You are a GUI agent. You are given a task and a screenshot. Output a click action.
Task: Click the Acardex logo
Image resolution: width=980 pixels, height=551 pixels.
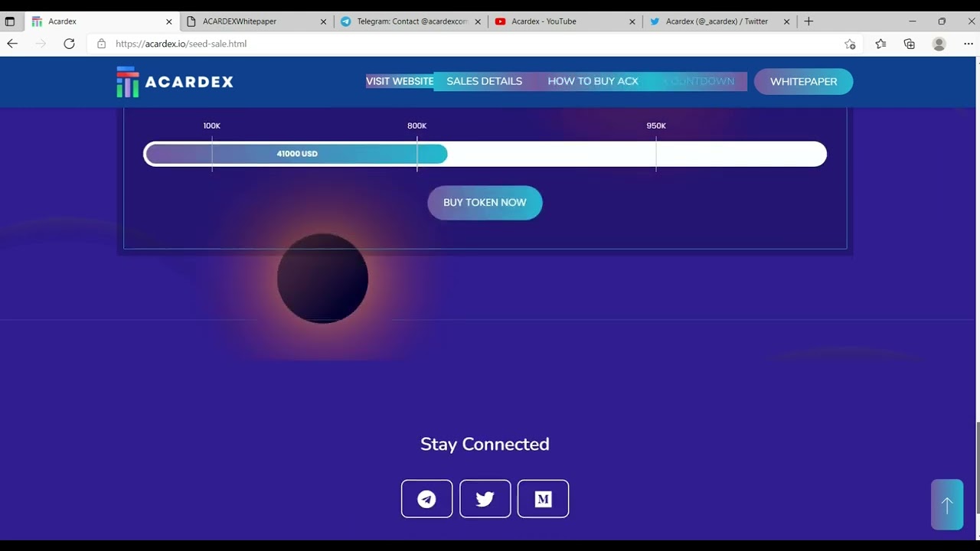[x=175, y=82]
